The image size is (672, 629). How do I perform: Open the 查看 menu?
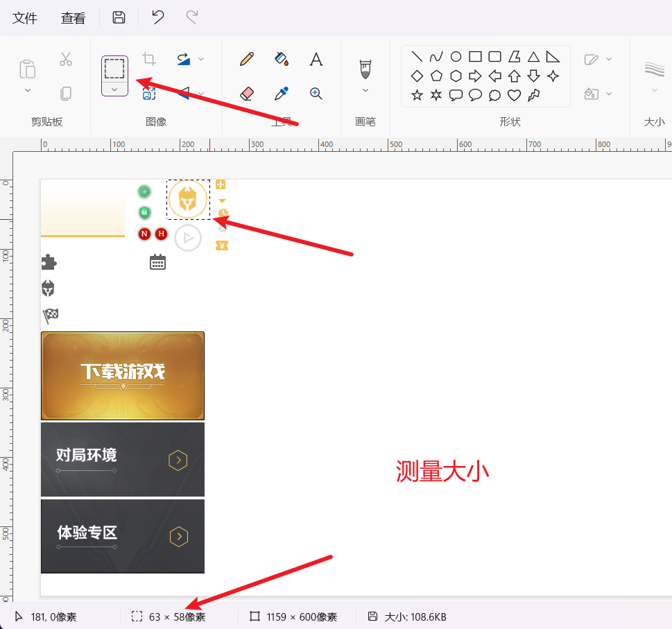click(x=73, y=18)
